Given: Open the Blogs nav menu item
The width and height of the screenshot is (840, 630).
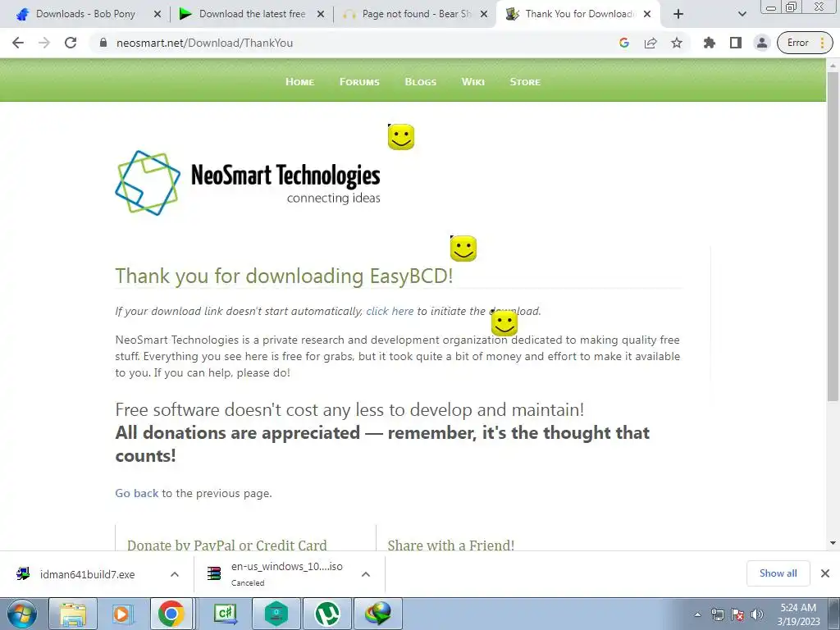Looking at the screenshot, I should click(x=421, y=82).
